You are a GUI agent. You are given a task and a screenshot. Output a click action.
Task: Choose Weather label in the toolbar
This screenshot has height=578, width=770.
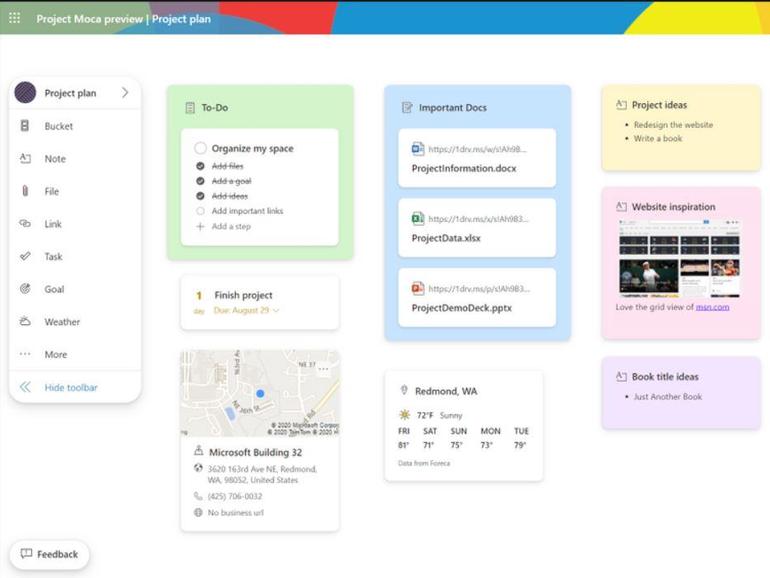point(62,322)
